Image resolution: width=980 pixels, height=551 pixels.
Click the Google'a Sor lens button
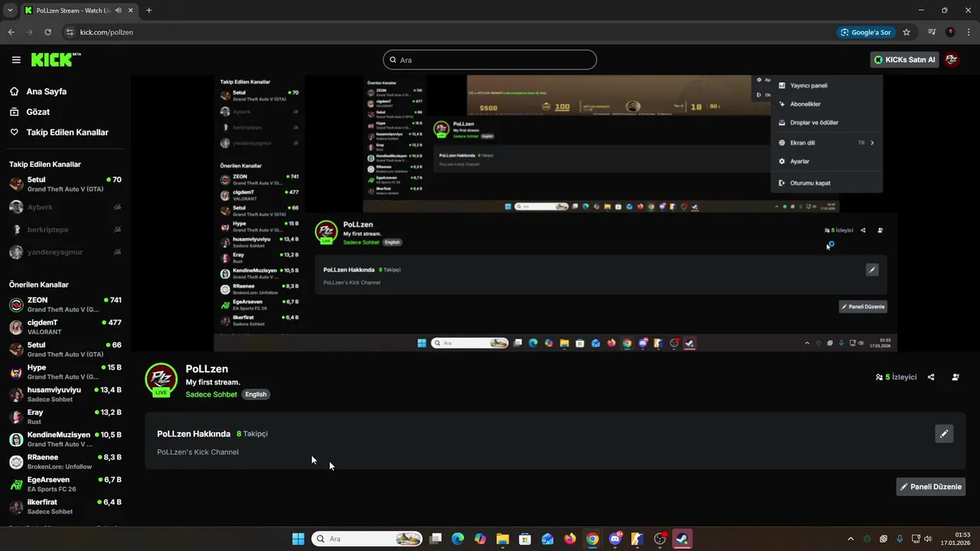865,32
